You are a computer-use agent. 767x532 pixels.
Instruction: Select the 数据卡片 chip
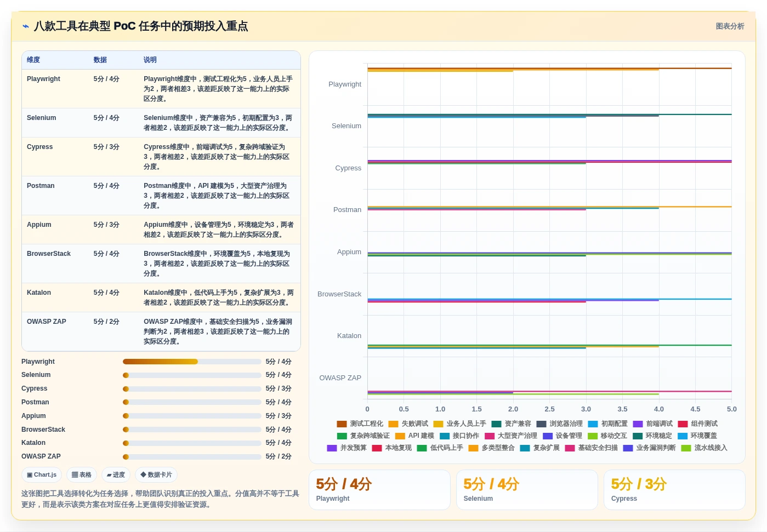point(156,474)
